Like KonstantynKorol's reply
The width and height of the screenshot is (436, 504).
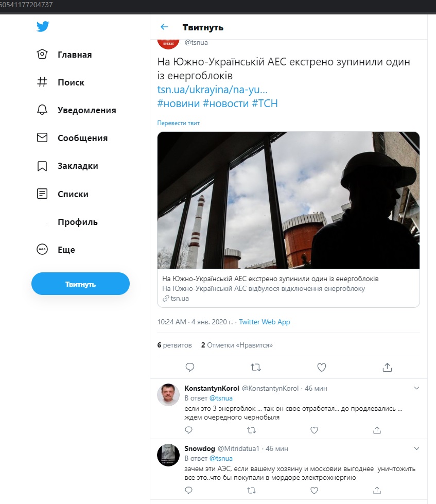(314, 430)
